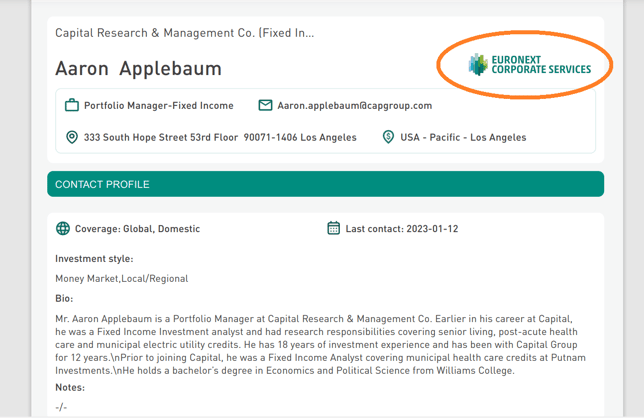Click the Aaron Applebaum name heading

(138, 69)
